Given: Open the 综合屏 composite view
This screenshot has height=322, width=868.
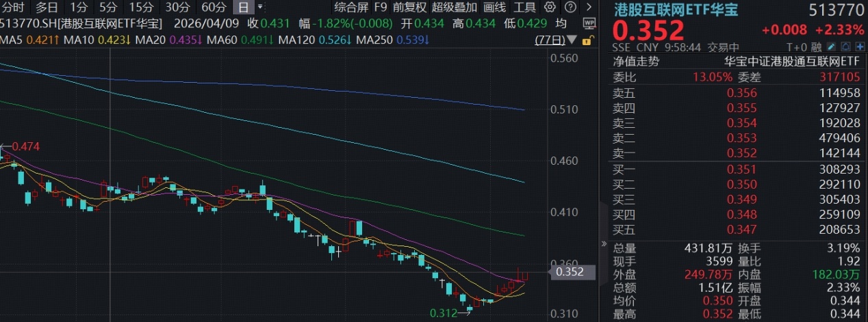Looking at the screenshot, I should (350, 8).
